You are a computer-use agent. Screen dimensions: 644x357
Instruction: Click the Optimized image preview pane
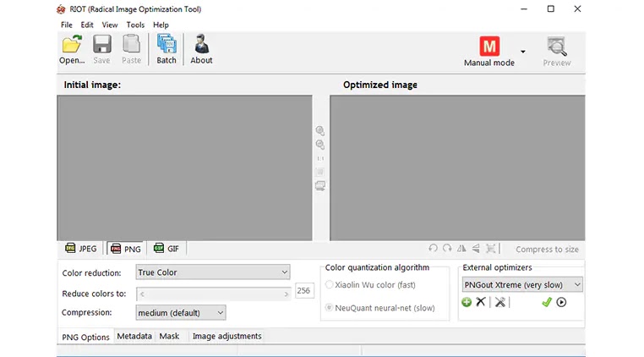point(457,168)
